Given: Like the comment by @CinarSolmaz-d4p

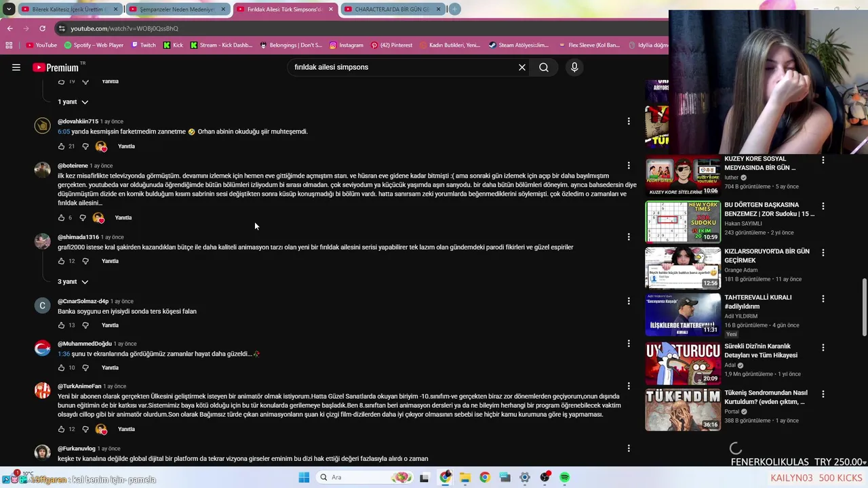Looking at the screenshot, I should [61, 325].
